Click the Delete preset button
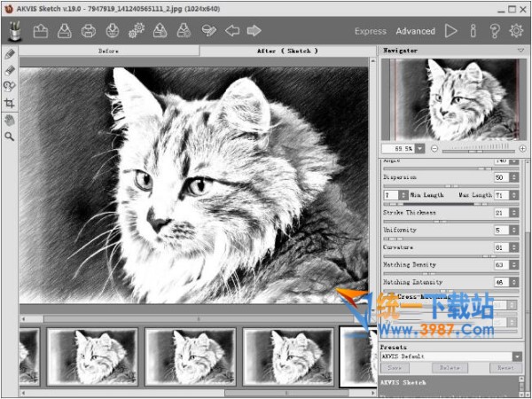This screenshot has height=399, width=532. click(x=450, y=368)
